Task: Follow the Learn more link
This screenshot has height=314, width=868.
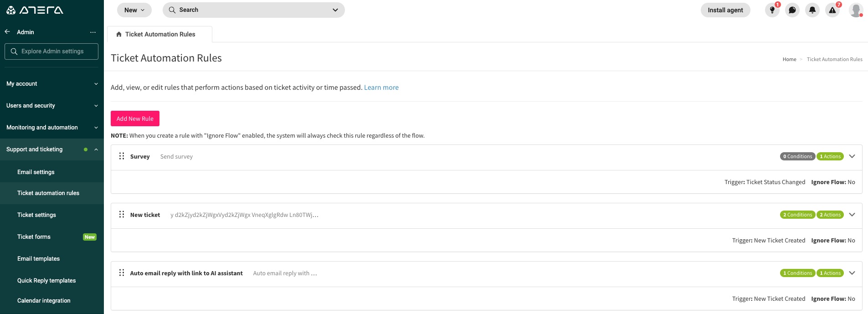Action: (381, 88)
